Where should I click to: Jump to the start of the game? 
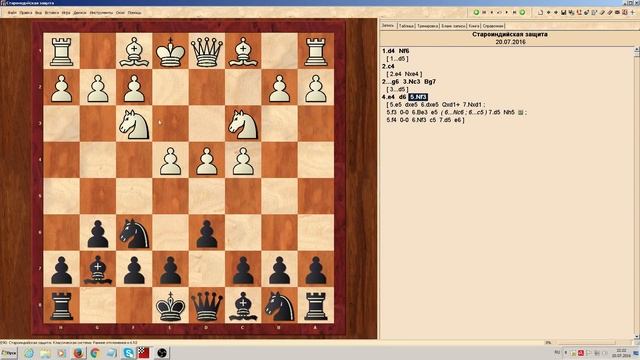click(x=484, y=12)
